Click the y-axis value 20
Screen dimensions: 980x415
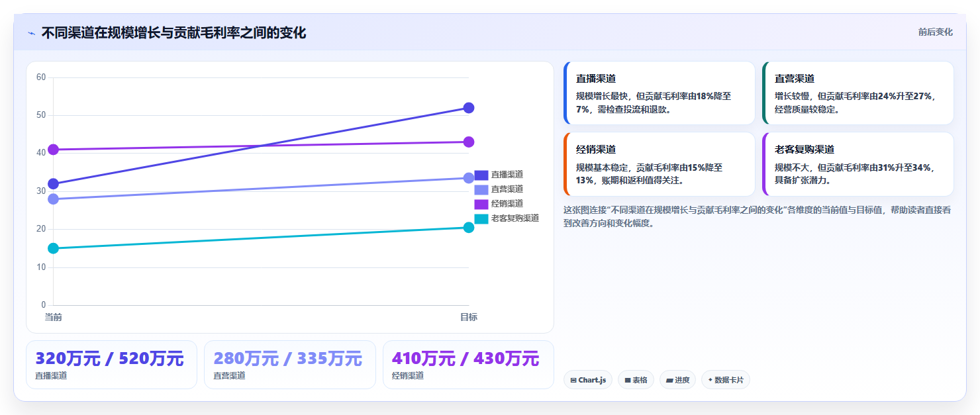pos(41,229)
